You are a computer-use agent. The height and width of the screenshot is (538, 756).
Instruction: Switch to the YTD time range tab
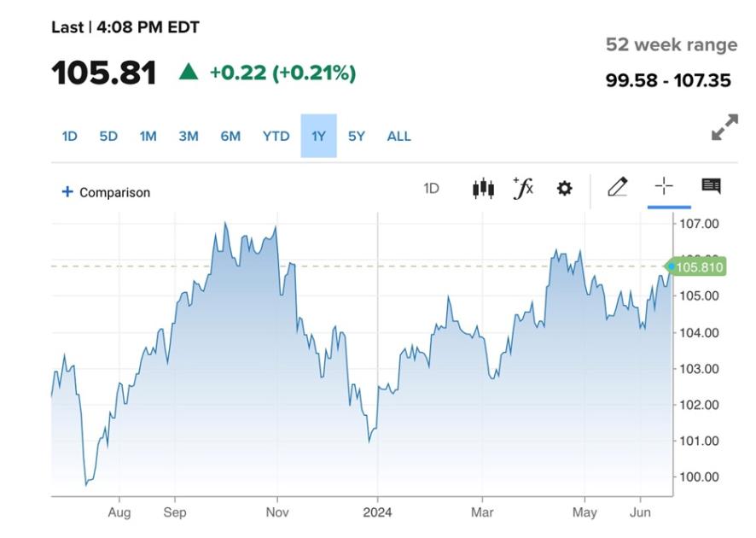click(275, 135)
